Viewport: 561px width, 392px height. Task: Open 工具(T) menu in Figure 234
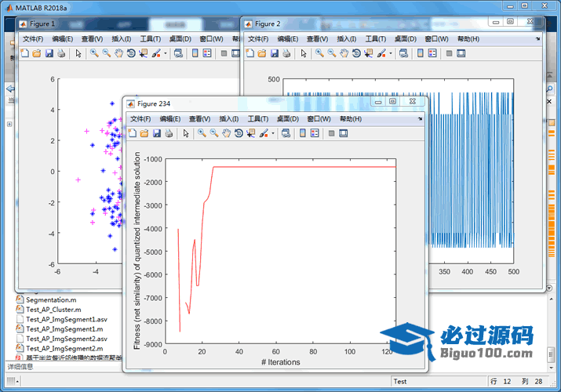[x=258, y=118]
